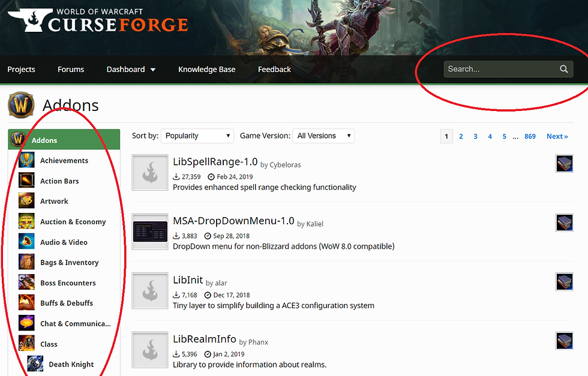Open the Forums nav item

click(x=71, y=70)
